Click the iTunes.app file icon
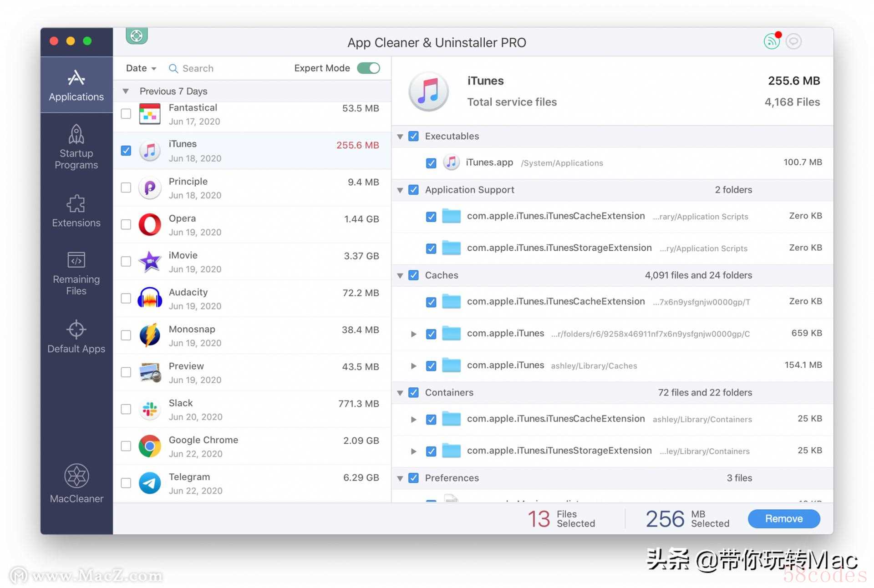The image size is (874, 588). click(451, 162)
